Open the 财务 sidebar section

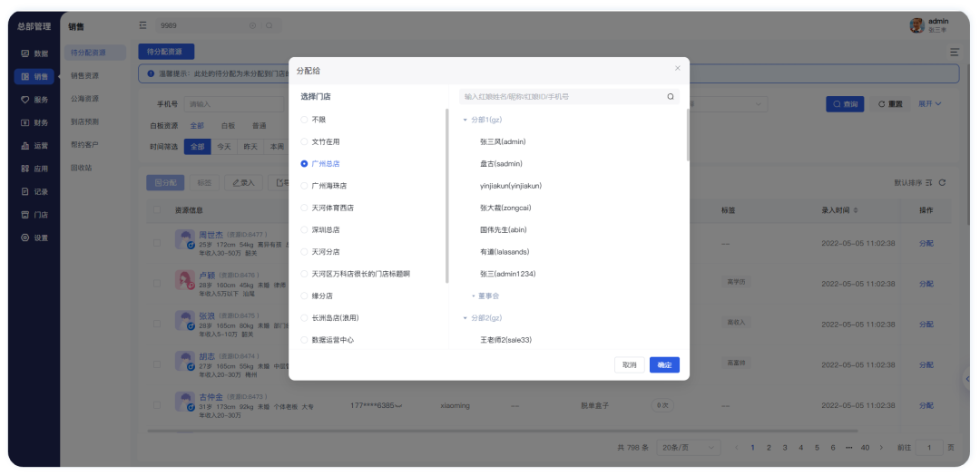34,122
